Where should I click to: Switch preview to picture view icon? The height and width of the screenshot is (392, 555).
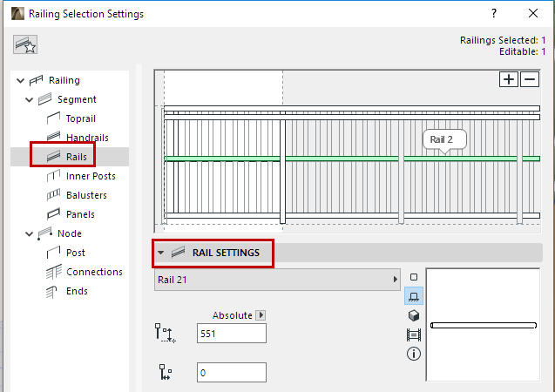point(414,335)
